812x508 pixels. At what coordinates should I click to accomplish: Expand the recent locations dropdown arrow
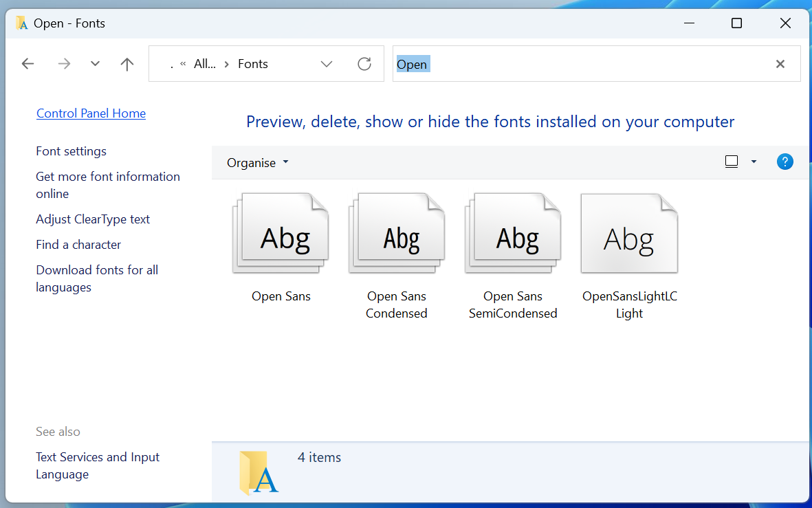pos(96,64)
